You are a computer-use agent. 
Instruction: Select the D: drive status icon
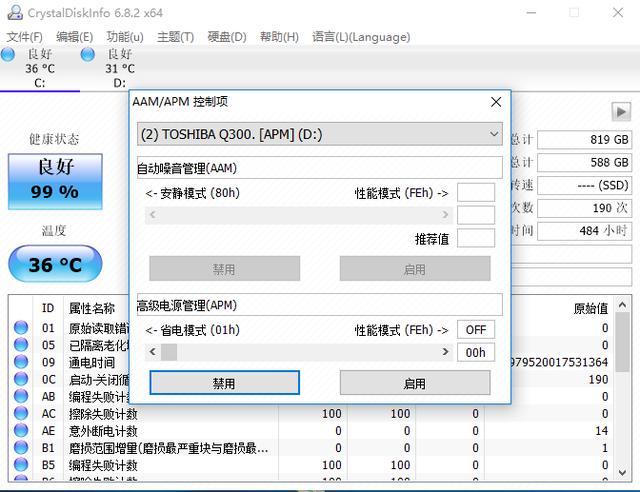point(88,54)
